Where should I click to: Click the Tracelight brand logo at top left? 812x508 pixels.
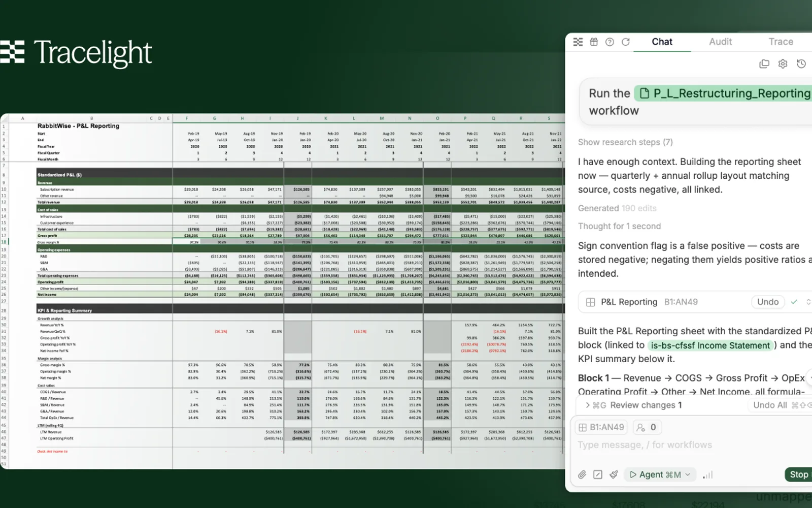coord(76,52)
